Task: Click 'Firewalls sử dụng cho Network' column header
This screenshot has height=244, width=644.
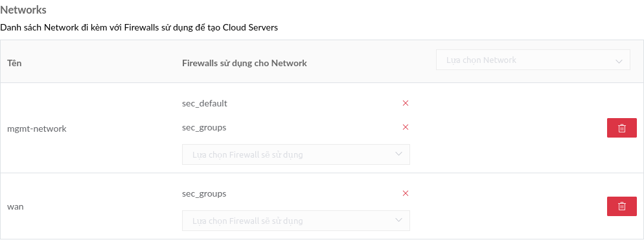Action: [244, 63]
